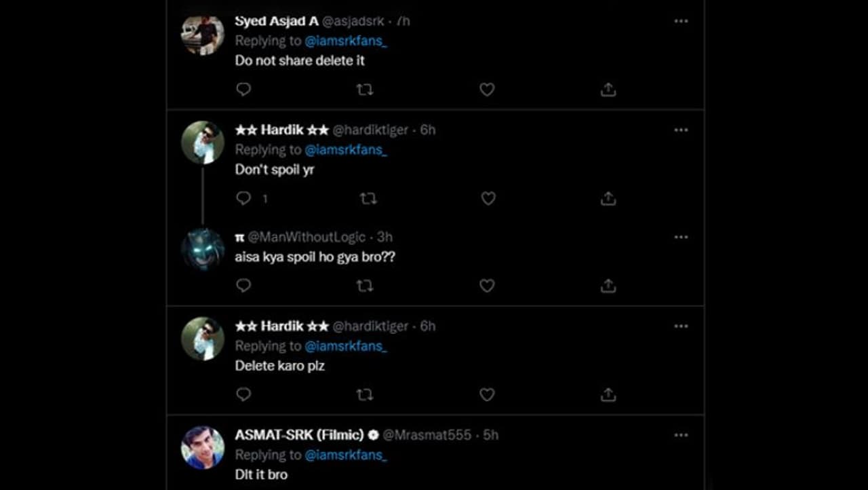The image size is (868, 490).
Task: Retweet the 'Delete karo plz' tweet
Action: [x=365, y=394]
